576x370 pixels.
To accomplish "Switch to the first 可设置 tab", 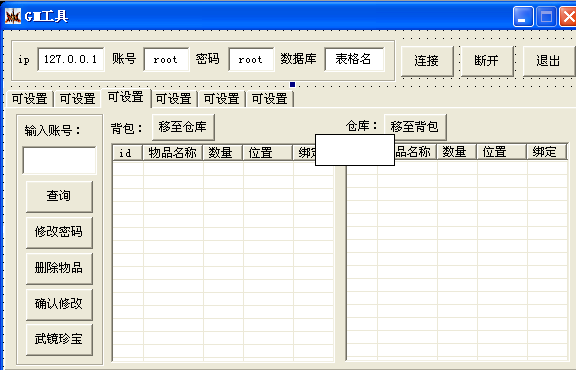I will tap(29, 99).
